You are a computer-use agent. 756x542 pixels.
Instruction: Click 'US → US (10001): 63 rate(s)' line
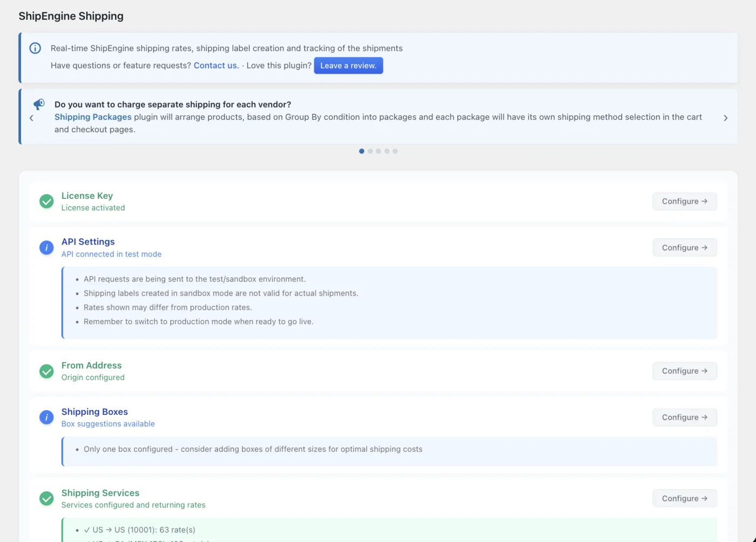(139, 530)
